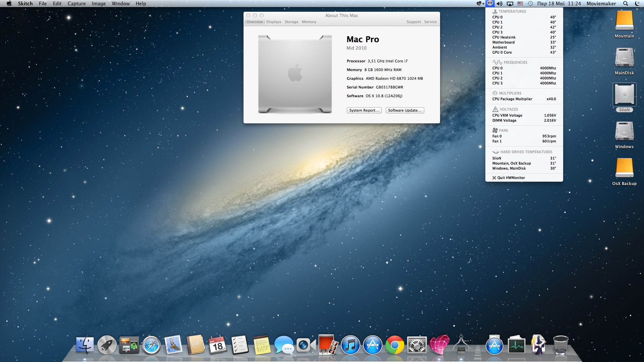Viewport: 644px width, 362px height.
Task: Click Software Update button
Action: pyautogui.click(x=405, y=110)
